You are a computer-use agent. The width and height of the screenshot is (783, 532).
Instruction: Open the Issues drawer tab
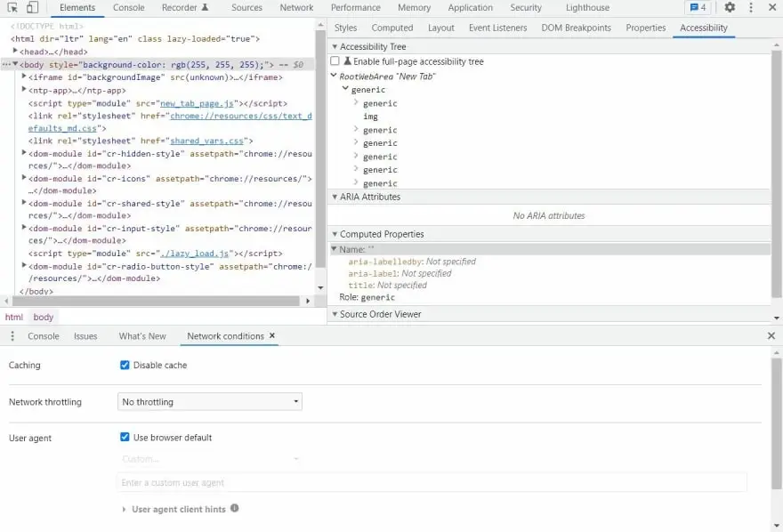(85, 336)
